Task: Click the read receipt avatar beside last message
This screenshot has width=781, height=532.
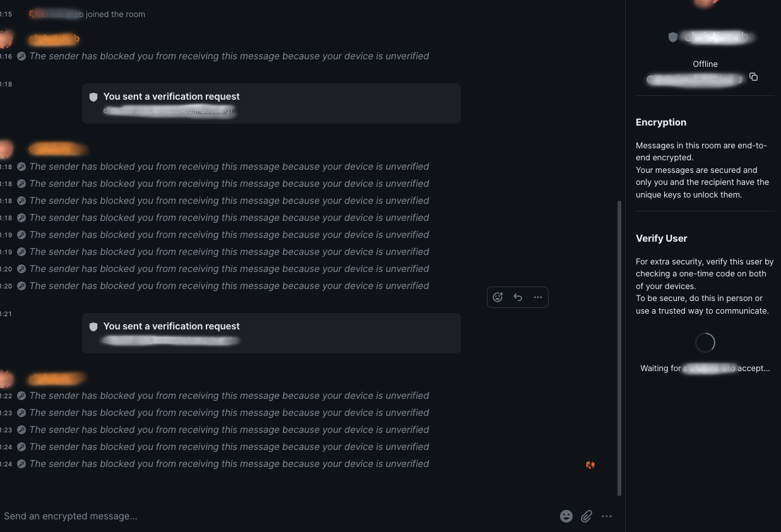Action: pos(590,465)
